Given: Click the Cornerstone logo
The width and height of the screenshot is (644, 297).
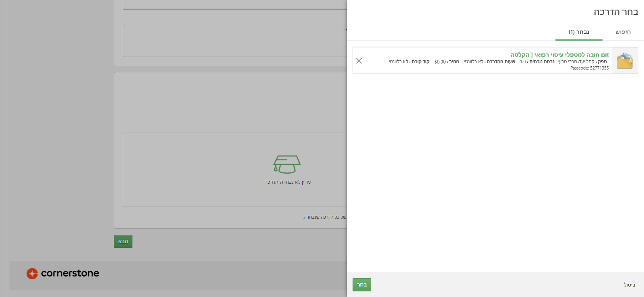Looking at the screenshot, I should (63, 274).
